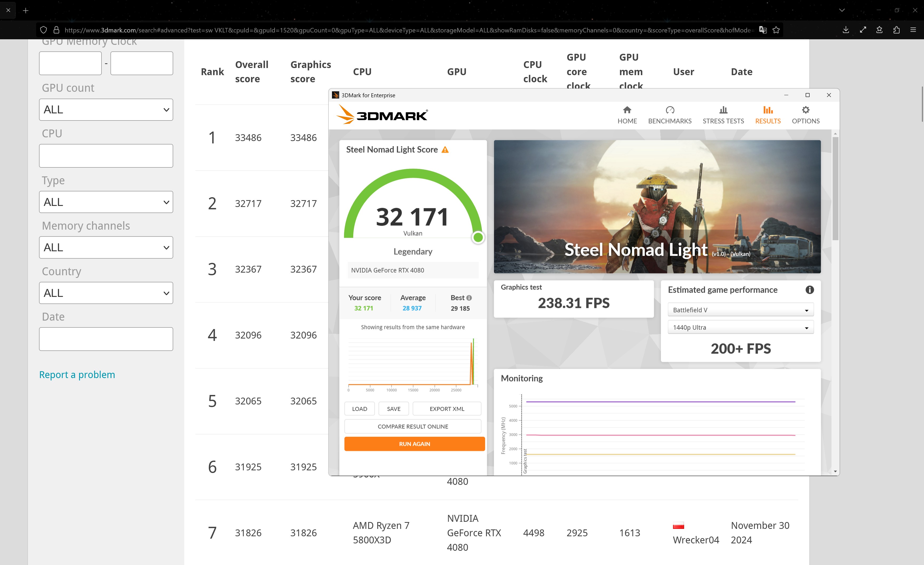Click the browser page scrollbar
Viewport: 924px width, 565px height.
click(922, 104)
